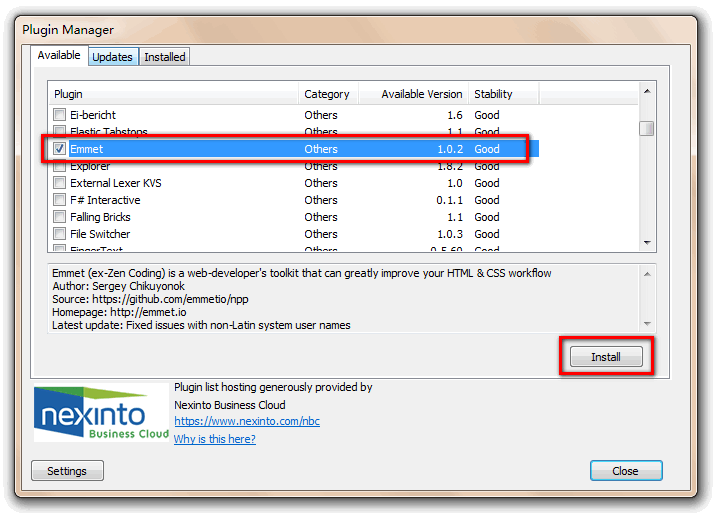Click the Homepage: http://emmet.io line
This screenshot has height=516, width=715.
pos(119,312)
